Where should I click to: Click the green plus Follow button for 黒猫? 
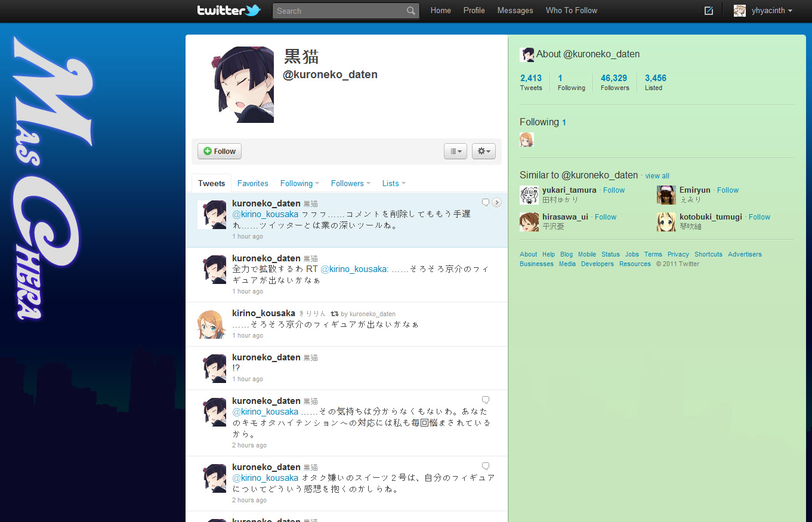pos(220,151)
